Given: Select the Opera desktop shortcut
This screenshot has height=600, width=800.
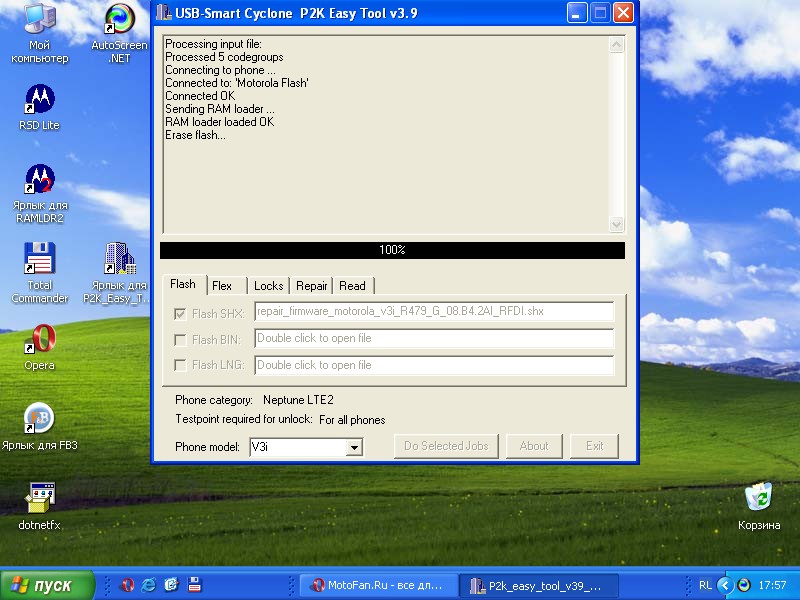Looking at the screenshot, I should 40,347.
